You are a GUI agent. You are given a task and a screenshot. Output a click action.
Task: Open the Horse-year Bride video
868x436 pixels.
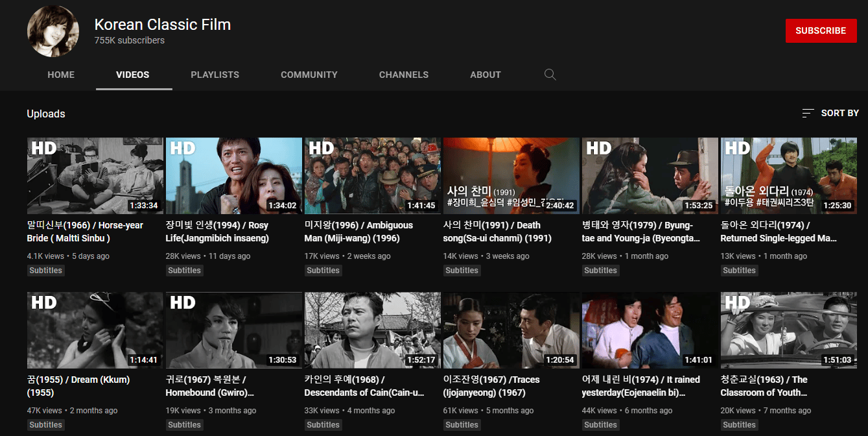(94, 176)
